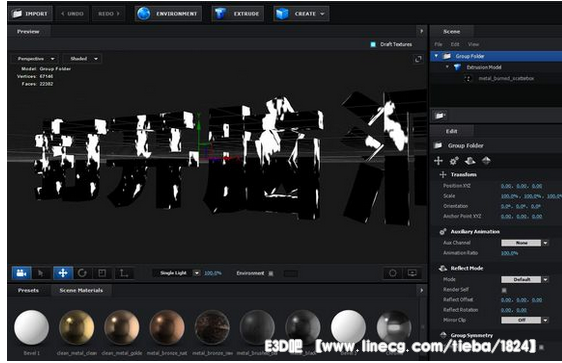The image size is (562, 363).
Task: Click the monitor display icon in viewport toolbar
Action: tap(412, 273)
